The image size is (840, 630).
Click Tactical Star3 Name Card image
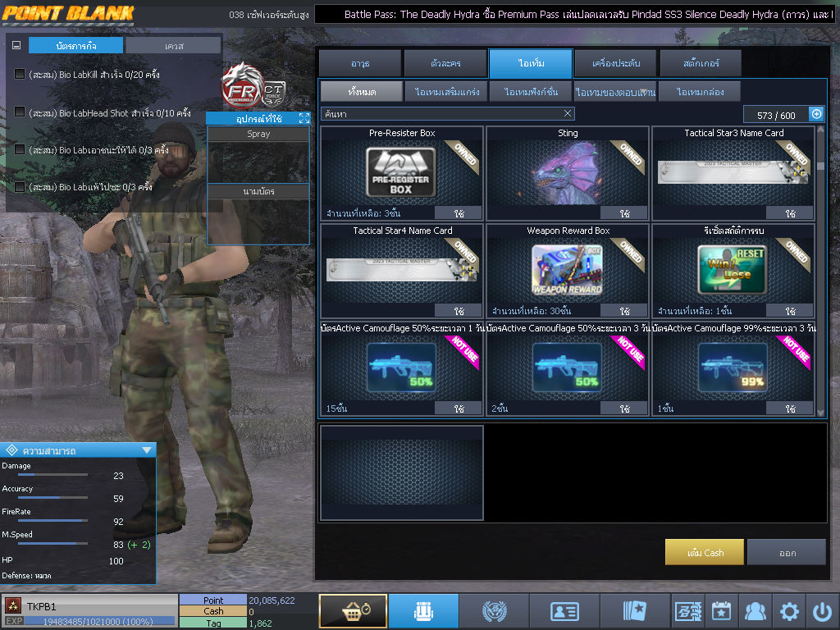click(733, 172)
